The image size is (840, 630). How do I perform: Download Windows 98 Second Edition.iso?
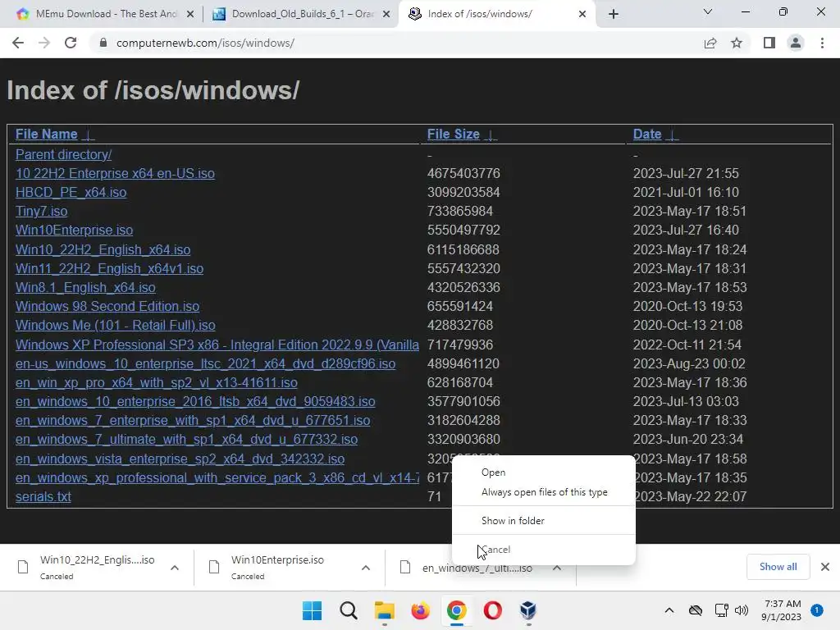pos(107,307)
